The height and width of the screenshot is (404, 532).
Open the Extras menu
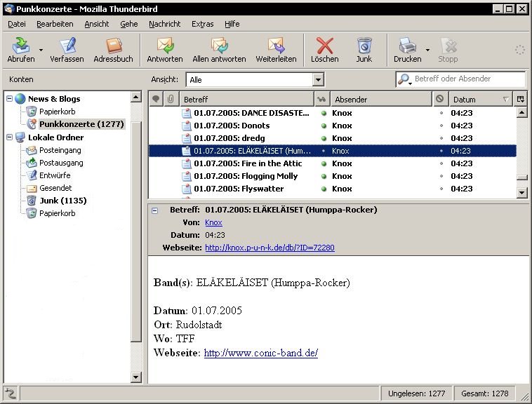203,24
